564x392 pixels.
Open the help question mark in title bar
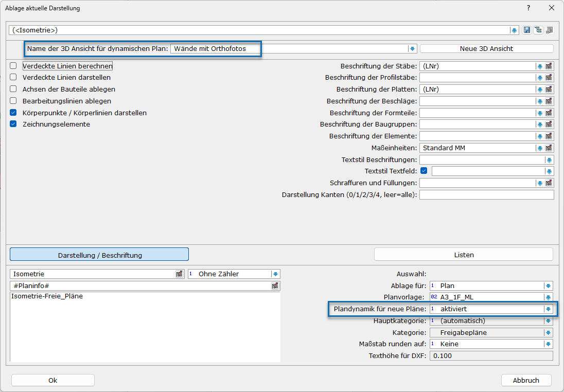(528, 8)
